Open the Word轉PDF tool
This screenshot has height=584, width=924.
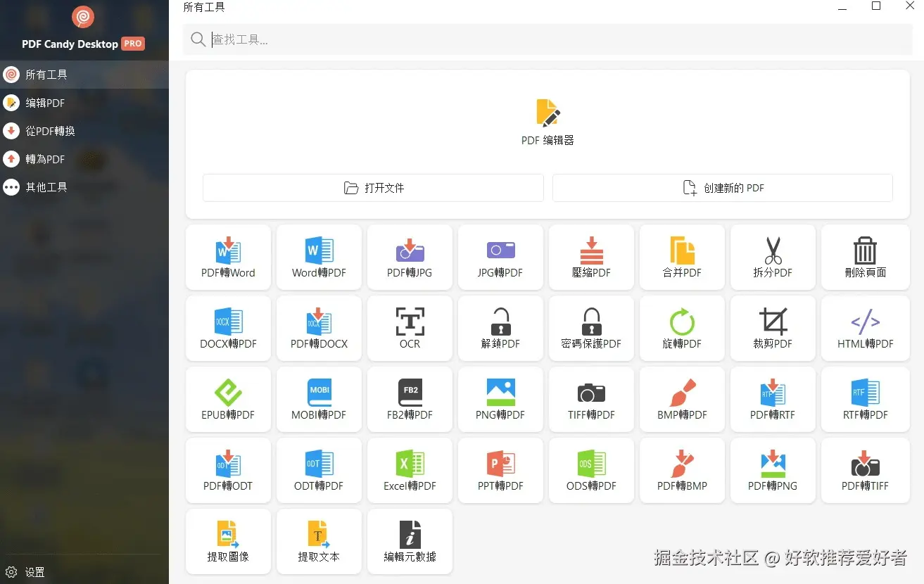point(319,257)
